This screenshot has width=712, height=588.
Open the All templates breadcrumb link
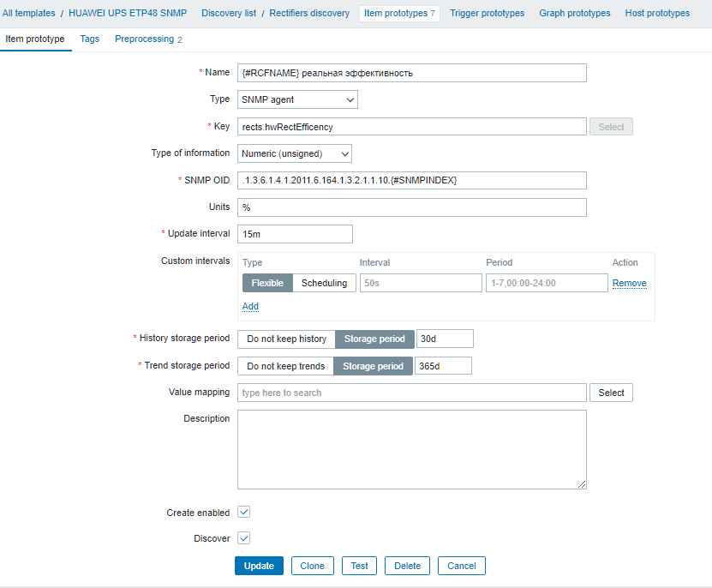[29, 13]
